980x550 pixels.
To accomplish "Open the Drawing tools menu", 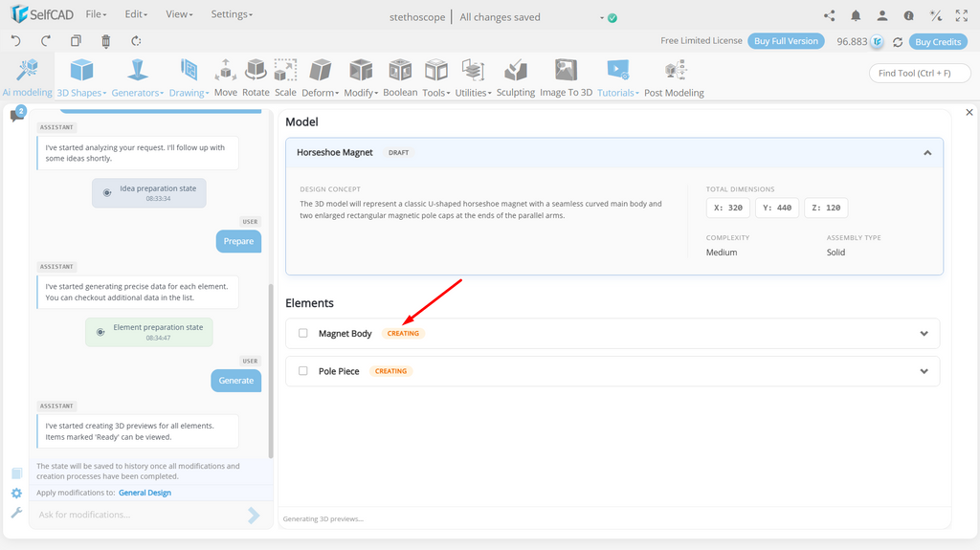I will 189,77.
